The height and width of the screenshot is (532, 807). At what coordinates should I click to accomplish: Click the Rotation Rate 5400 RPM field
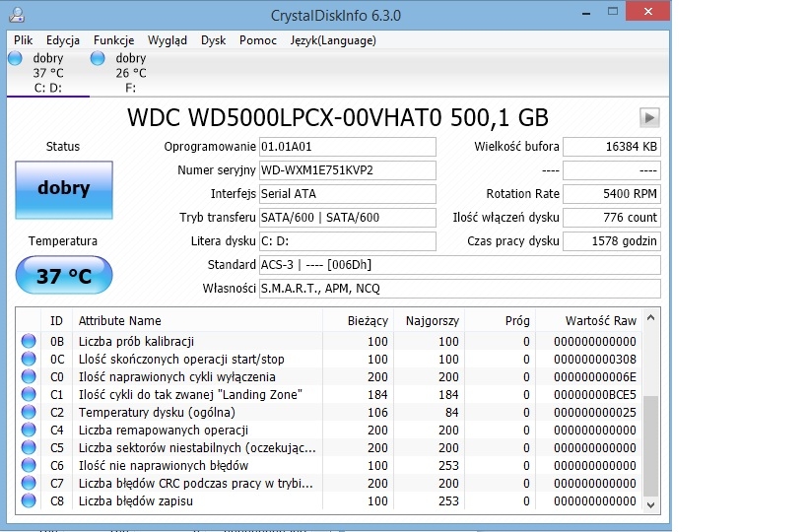point(612,194)
